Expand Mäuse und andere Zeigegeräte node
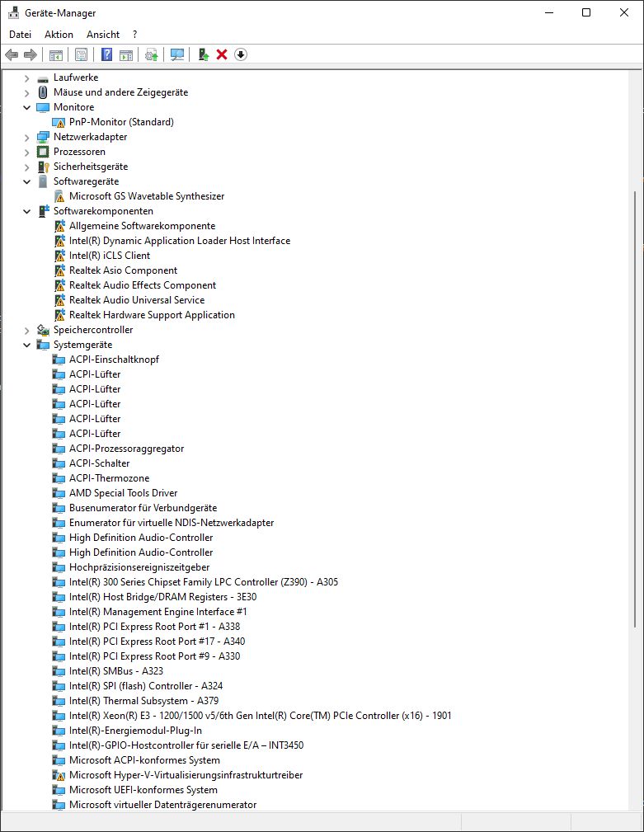This screenshot has width=644, height=832. pos(26,93)
